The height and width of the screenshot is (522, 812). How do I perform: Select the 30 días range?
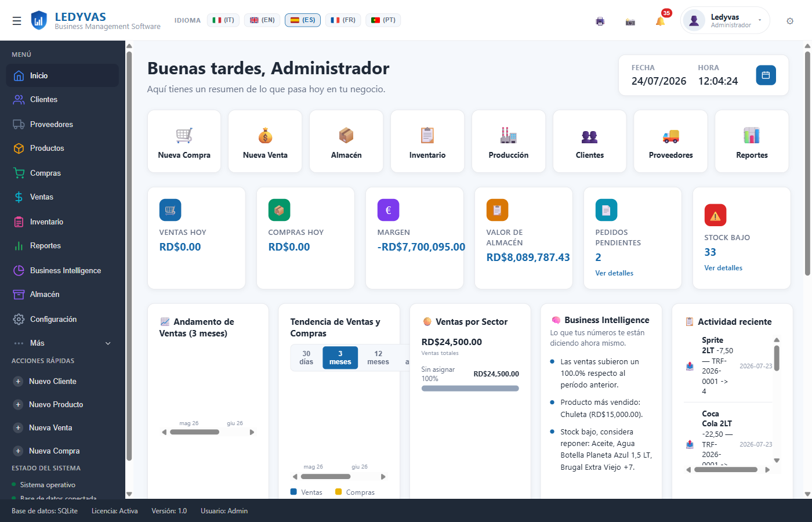[x=306, y=358]
